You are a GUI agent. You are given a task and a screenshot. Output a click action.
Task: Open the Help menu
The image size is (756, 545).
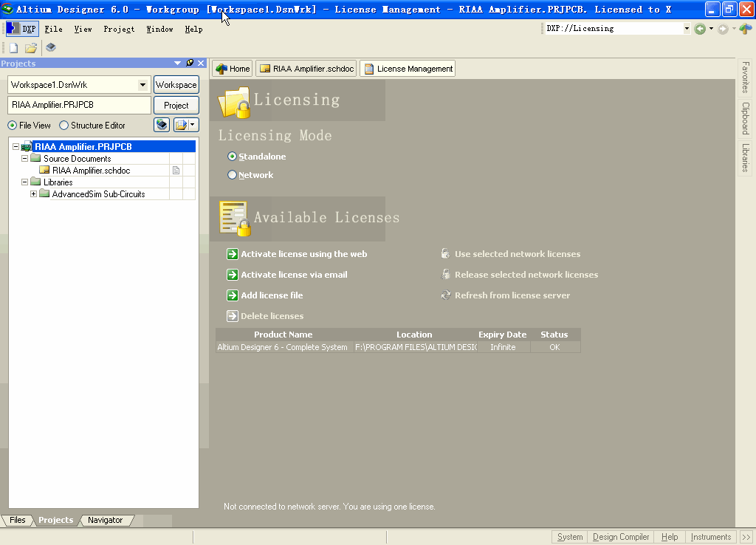pos(194,29)
